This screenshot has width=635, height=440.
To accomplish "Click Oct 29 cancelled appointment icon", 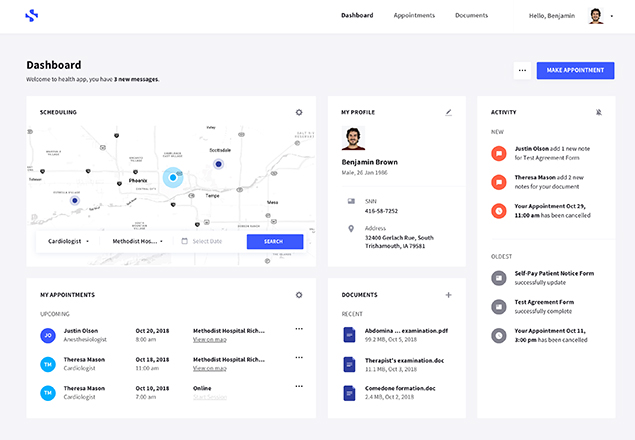I will pyautogui.click(x=499, y=211).
